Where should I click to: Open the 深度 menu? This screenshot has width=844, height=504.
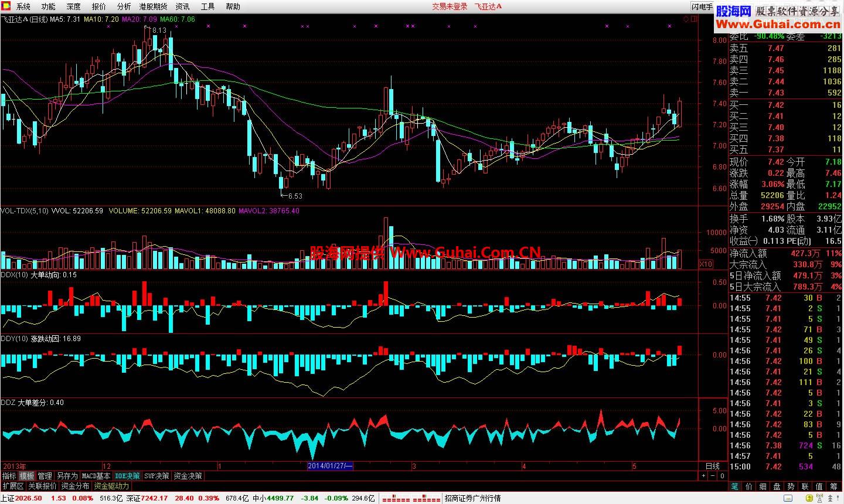[73, 6]
